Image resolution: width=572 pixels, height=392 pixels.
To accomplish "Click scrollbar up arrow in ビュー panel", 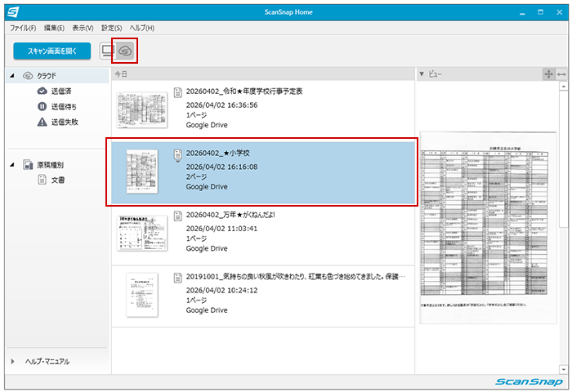I will pyautogui.click(x=564, y=86).
